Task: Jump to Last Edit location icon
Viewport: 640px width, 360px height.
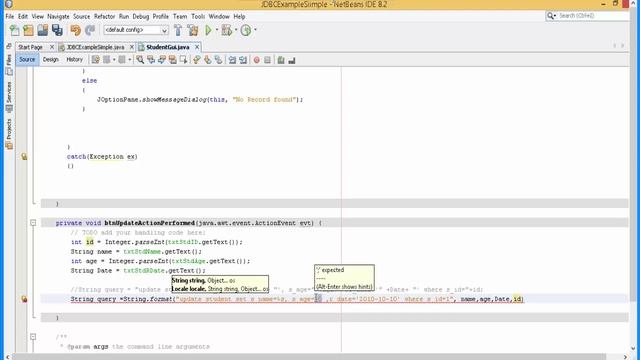Action: (x=96, y=60)
